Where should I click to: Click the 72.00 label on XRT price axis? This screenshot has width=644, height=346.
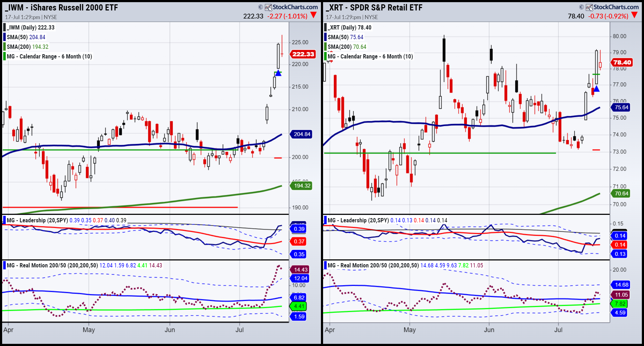coord(619,169)
